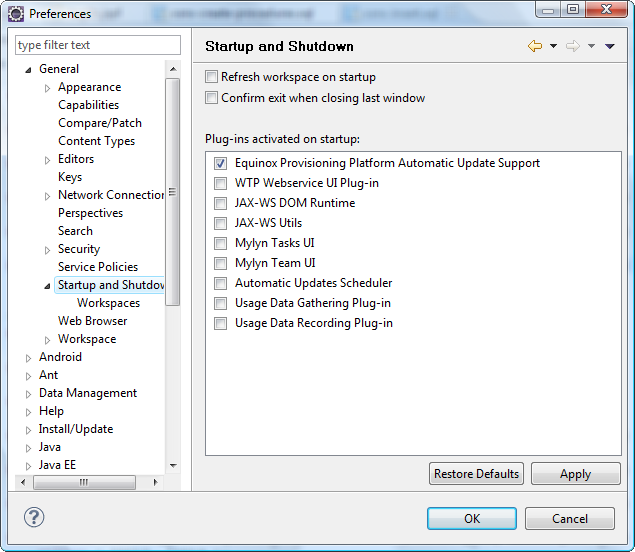This screenshot has width=635, height=552.
Task: Click the horizontal scrollbar right arrow
Action: (155, 482)
